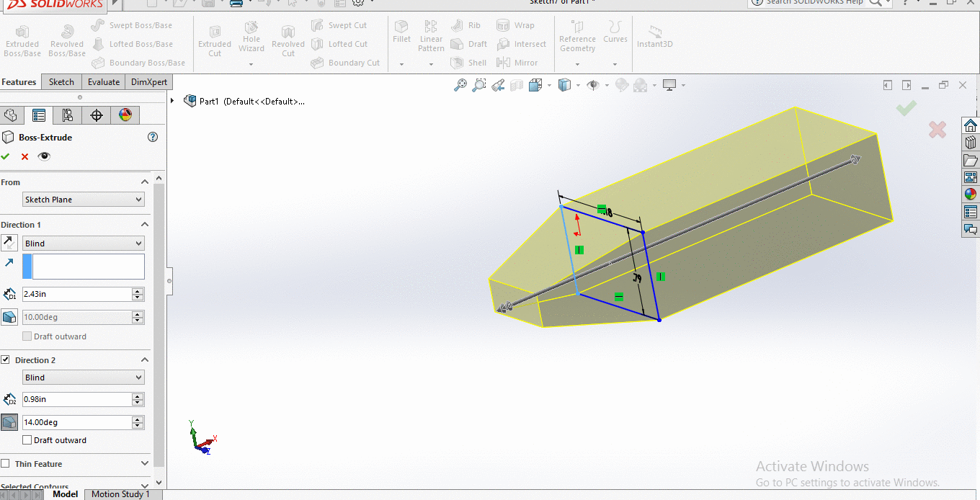Open the View Palette task pane icon
980x500 pixels.
[971, 177]
